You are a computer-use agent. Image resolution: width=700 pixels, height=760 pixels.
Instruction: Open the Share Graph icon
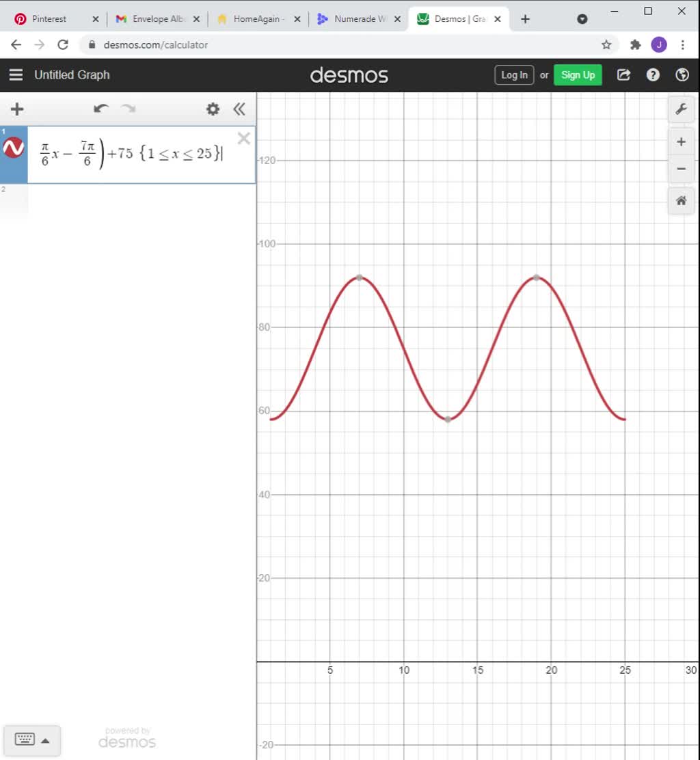pyautogui.click(x=623, y=75)
